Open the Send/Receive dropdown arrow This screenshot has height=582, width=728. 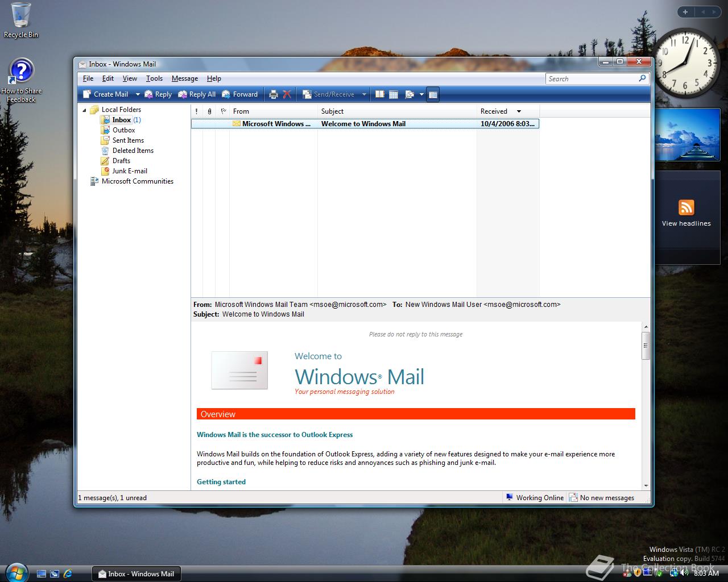click(x=364, y=94)
